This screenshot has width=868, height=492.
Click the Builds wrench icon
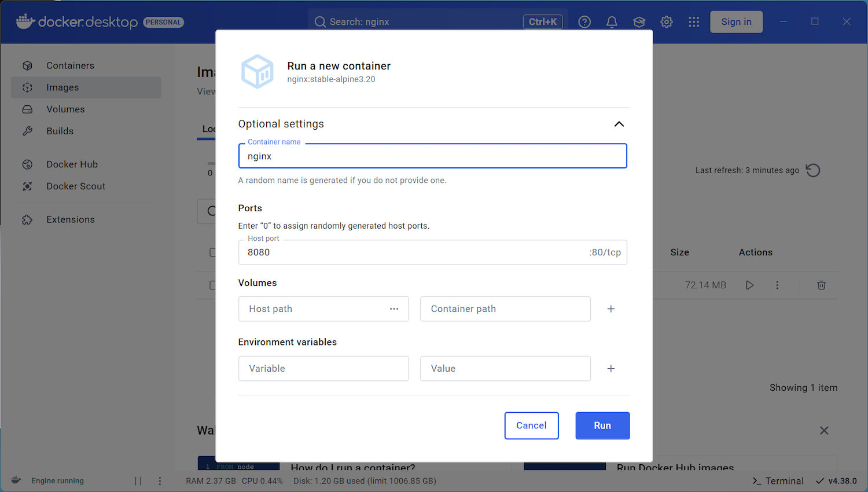pyautogui.click(x=27, y=131)
